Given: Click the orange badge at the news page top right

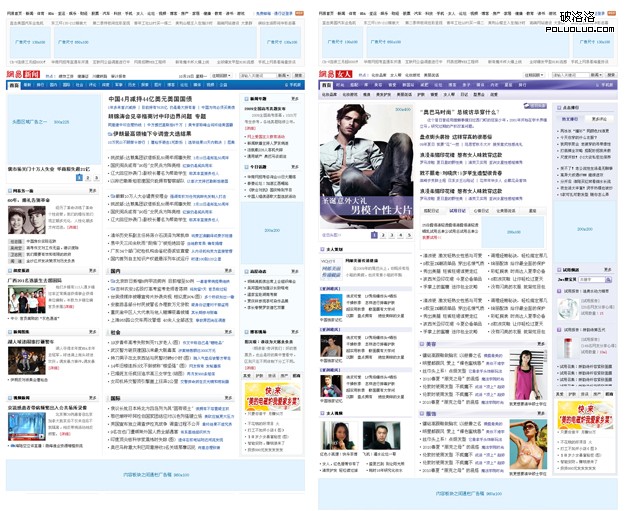Looking at the screenshot, I should pos(299,14).
